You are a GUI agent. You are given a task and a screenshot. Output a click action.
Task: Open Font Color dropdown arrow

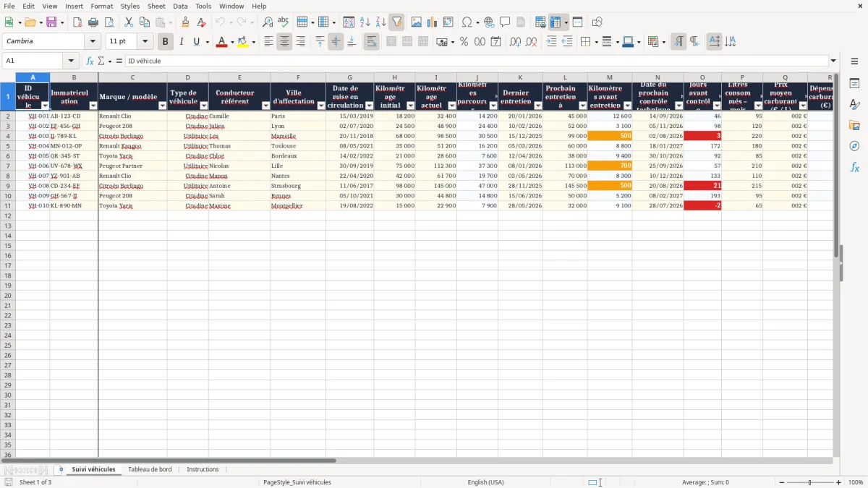231,42
